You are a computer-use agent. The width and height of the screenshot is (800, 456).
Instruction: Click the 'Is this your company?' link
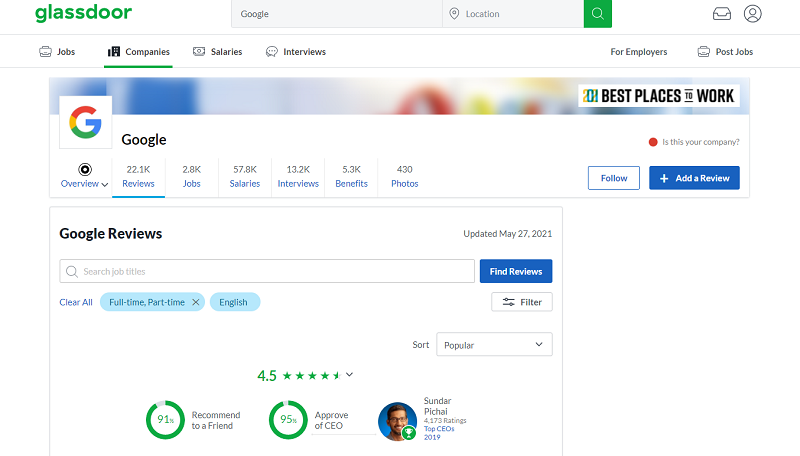tap(701, 142)
